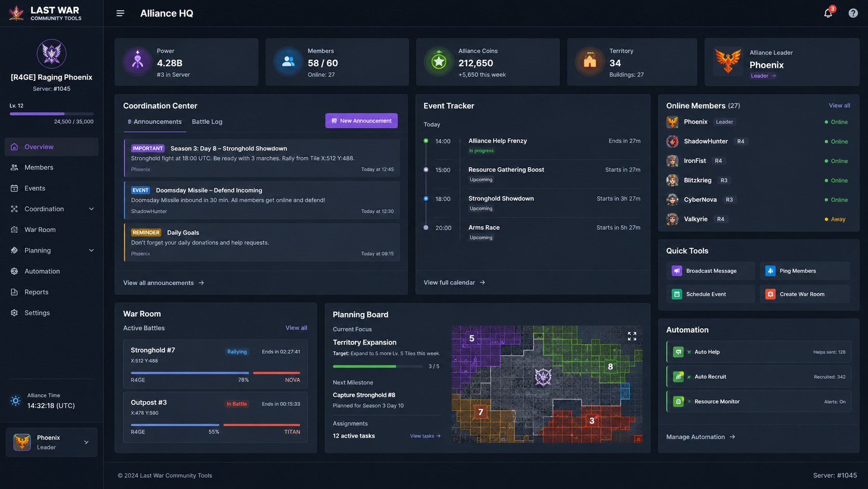Open Events in the sidebar
This screenshot has height=489, width=868.
pos(51,188)
